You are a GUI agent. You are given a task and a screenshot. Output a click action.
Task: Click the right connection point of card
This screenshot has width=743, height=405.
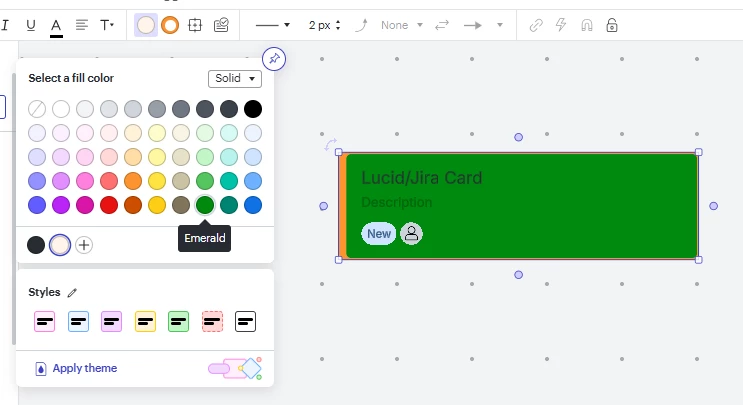(x=714, y=206)
